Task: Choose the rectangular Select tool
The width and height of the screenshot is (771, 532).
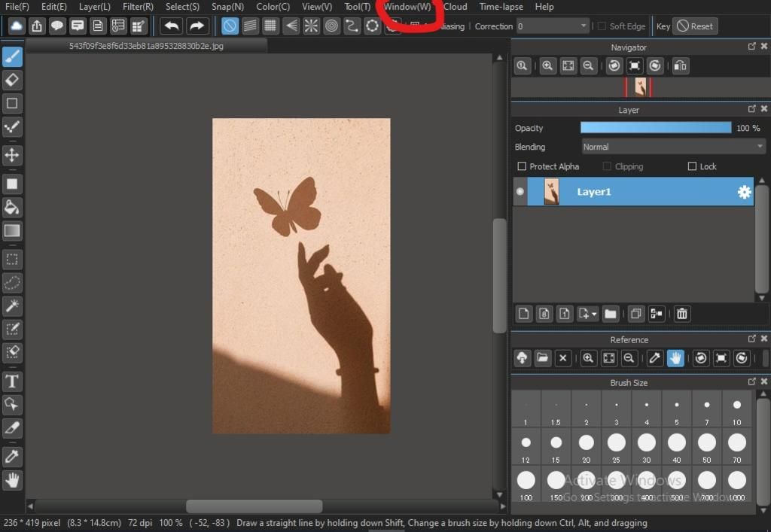Action: 12,259
